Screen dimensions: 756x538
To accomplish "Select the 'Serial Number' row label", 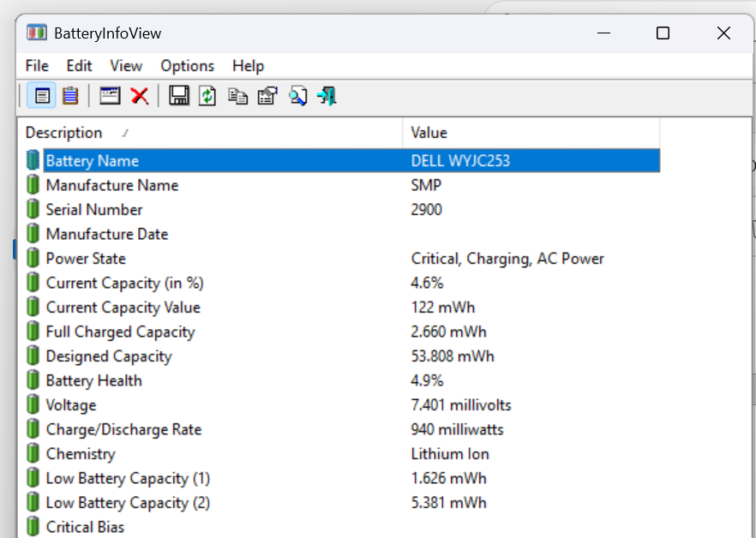I will pos(94,210).
